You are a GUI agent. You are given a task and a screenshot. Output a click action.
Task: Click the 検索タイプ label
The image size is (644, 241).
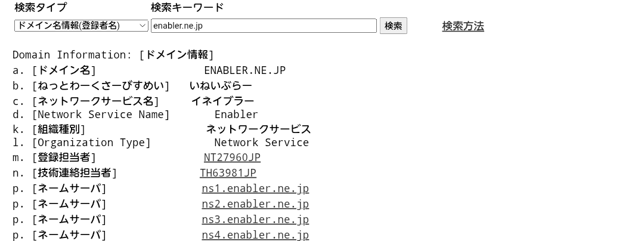tap(41, 8)
